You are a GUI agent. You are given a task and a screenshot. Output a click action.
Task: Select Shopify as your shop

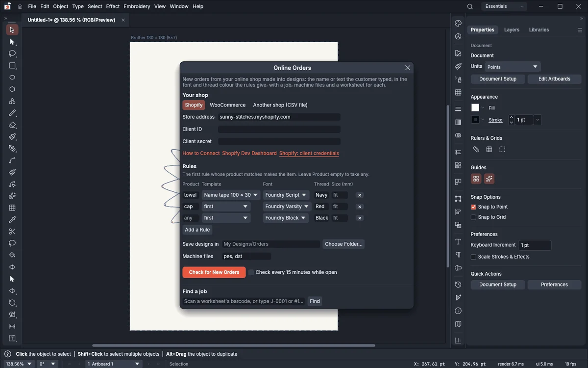pyautogui.click(x=194, y=105)
